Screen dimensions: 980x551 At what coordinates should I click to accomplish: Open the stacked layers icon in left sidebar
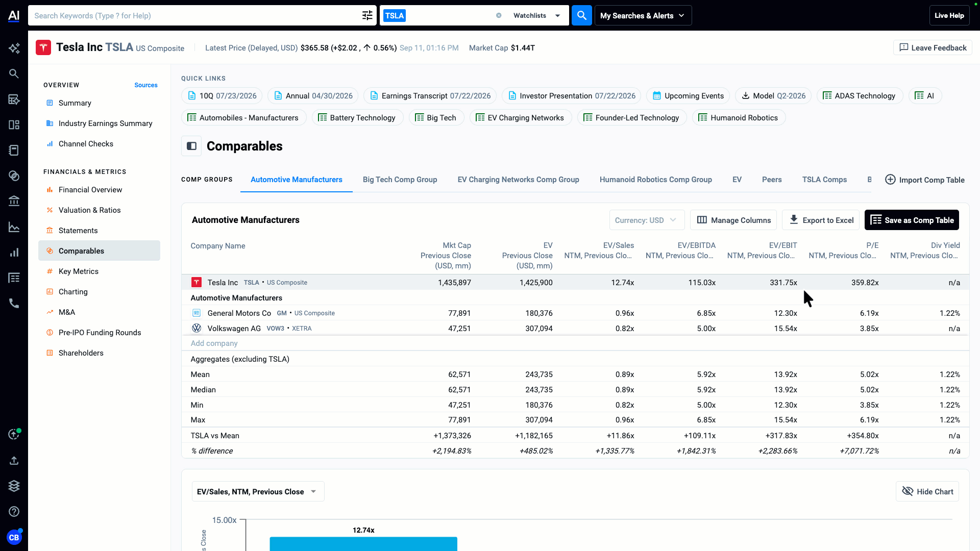14,486
